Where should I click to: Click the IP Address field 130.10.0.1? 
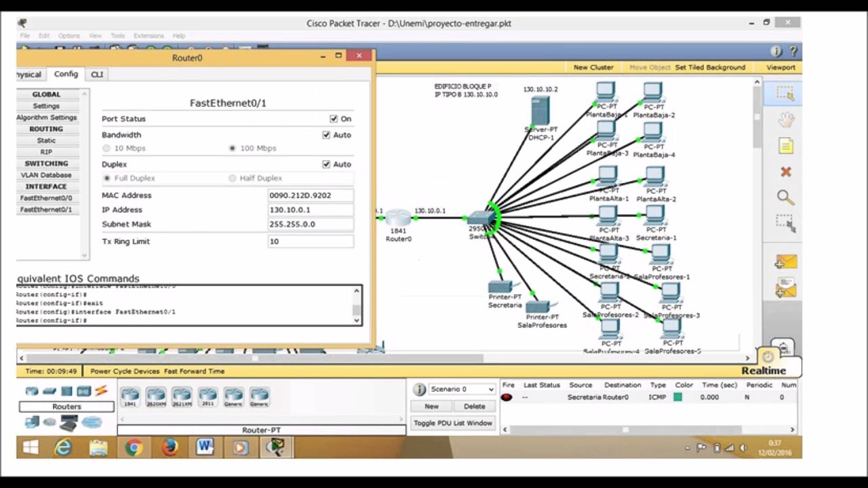[311, 210]
